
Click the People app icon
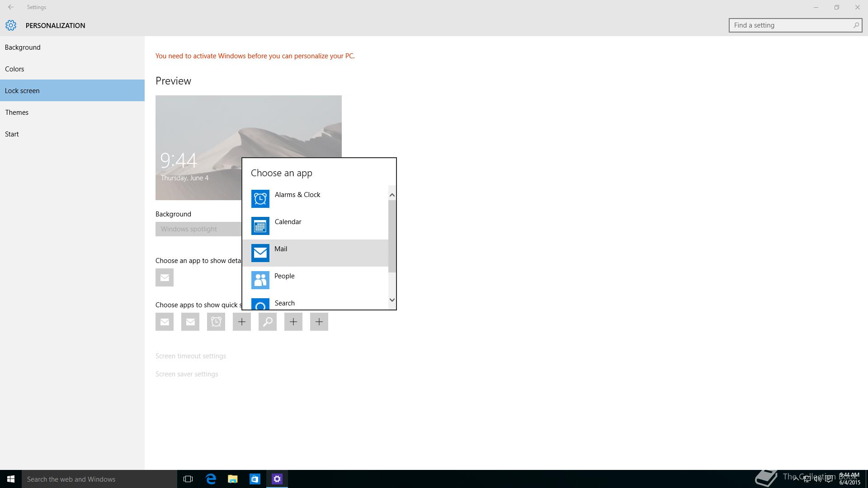pos(260,280)
